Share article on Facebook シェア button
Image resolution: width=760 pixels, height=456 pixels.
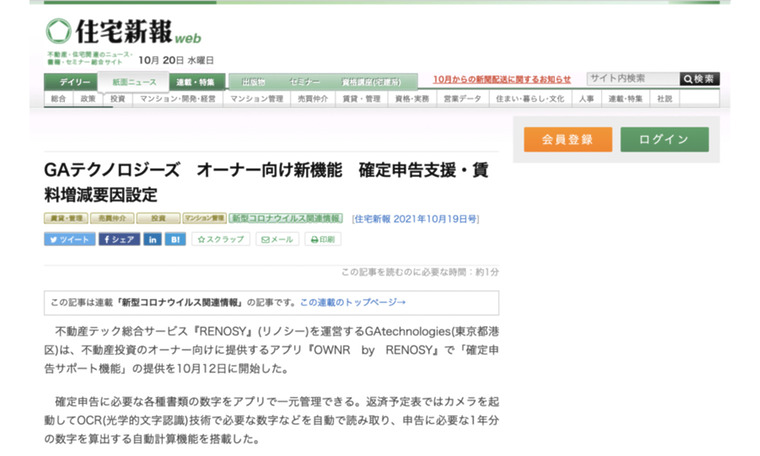[118, 240]
